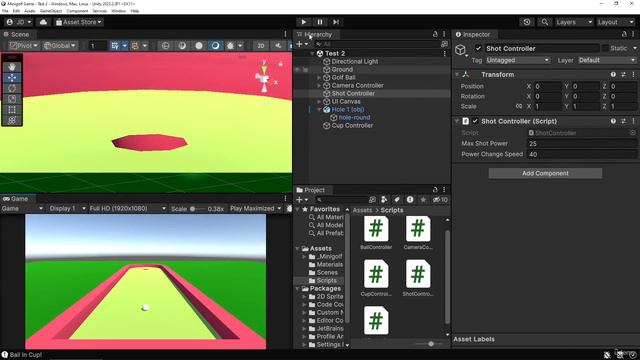This screenshot has height=360, width=640.
Task: Select the Rect tool in Scene
Action: click(x=12, y=109)
